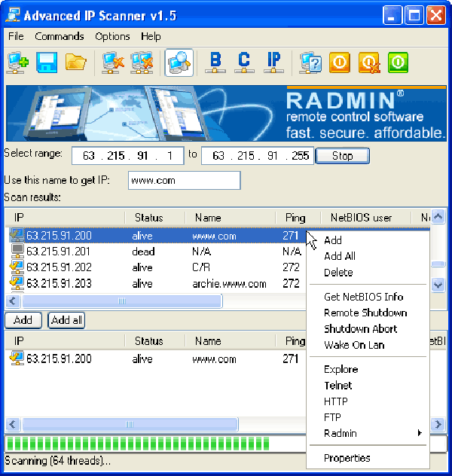The width and height of the screenshot is (452, 476).
Task: Click the orange shutdown abort icon
Action: tap(369, 63)
